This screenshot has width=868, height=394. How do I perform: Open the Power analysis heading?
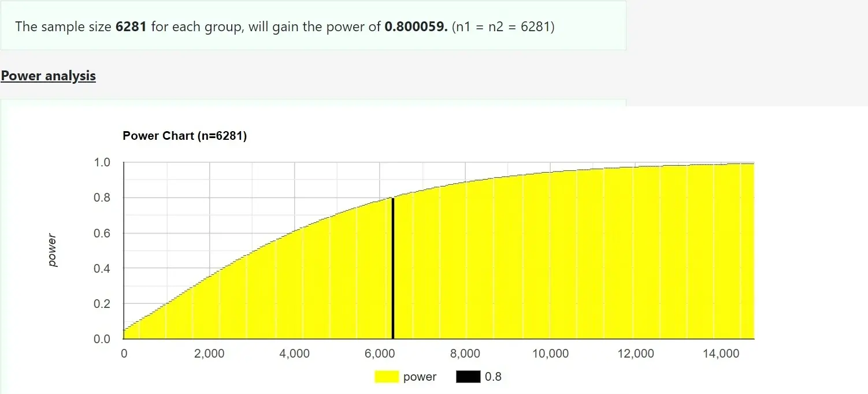(x=48, y=76)
